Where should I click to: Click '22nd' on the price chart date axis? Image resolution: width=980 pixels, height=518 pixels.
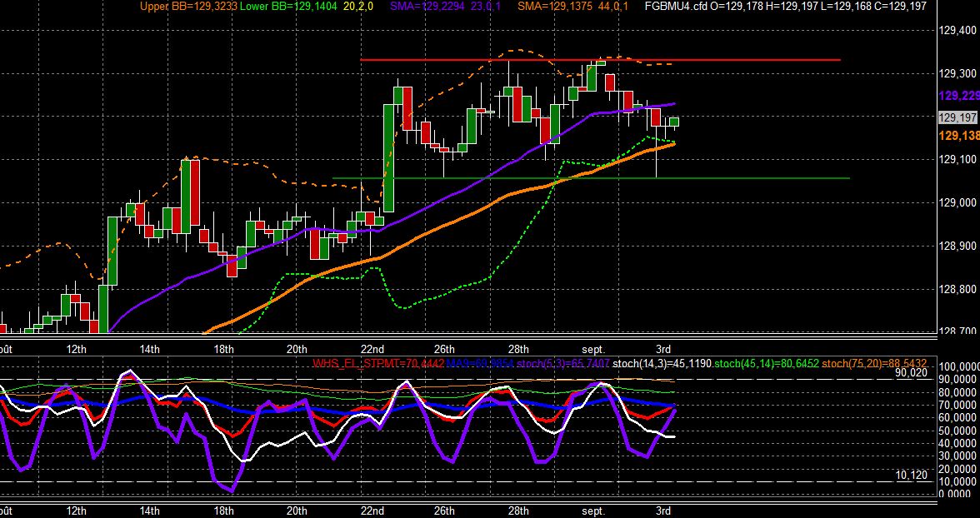[372, 349]
